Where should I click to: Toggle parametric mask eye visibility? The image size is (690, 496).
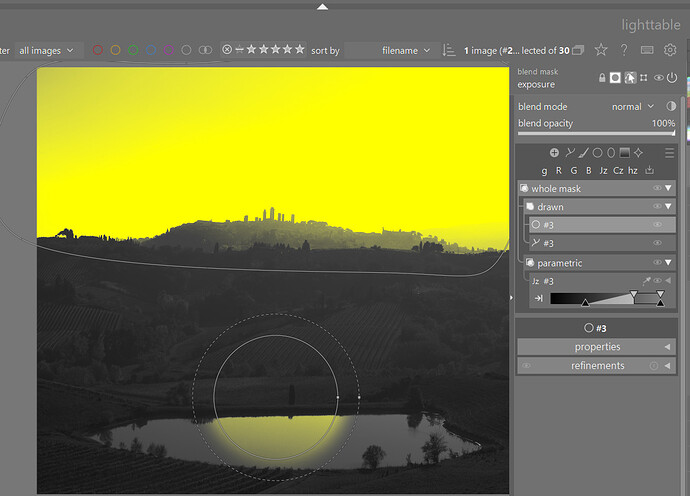pos(657,262)
